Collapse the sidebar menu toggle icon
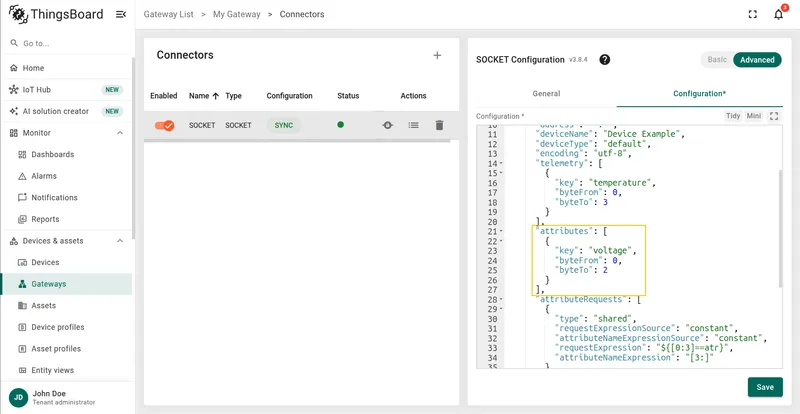 point(121,14)
